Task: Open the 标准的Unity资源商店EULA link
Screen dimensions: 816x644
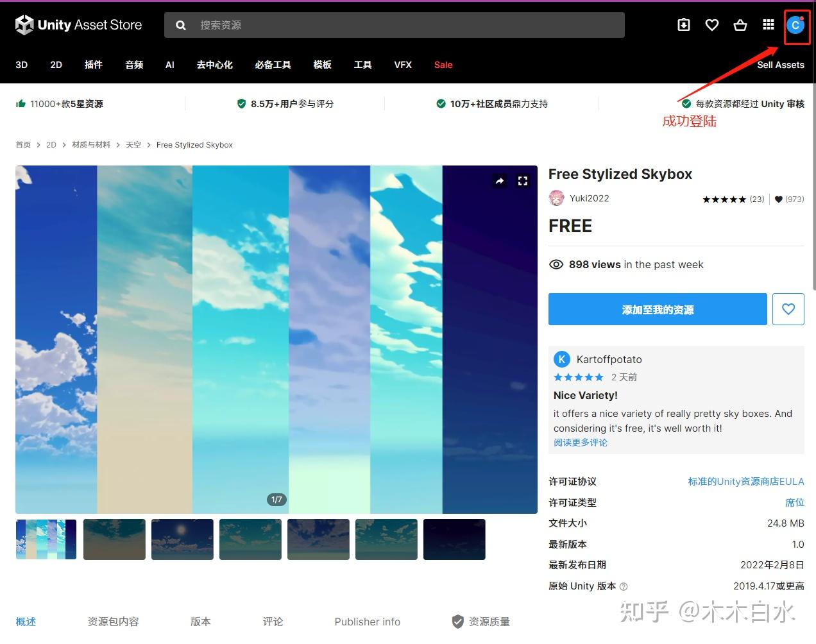Action: click(x=745, y=481)
